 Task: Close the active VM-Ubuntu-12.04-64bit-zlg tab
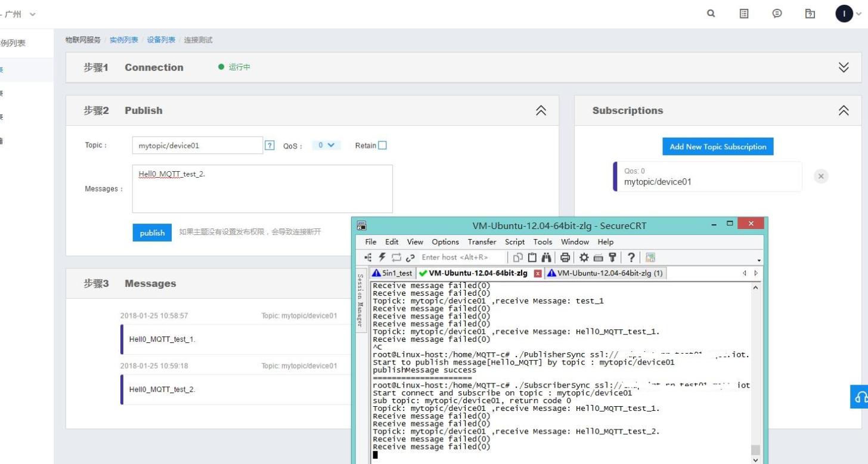click(x=538, y=273)
